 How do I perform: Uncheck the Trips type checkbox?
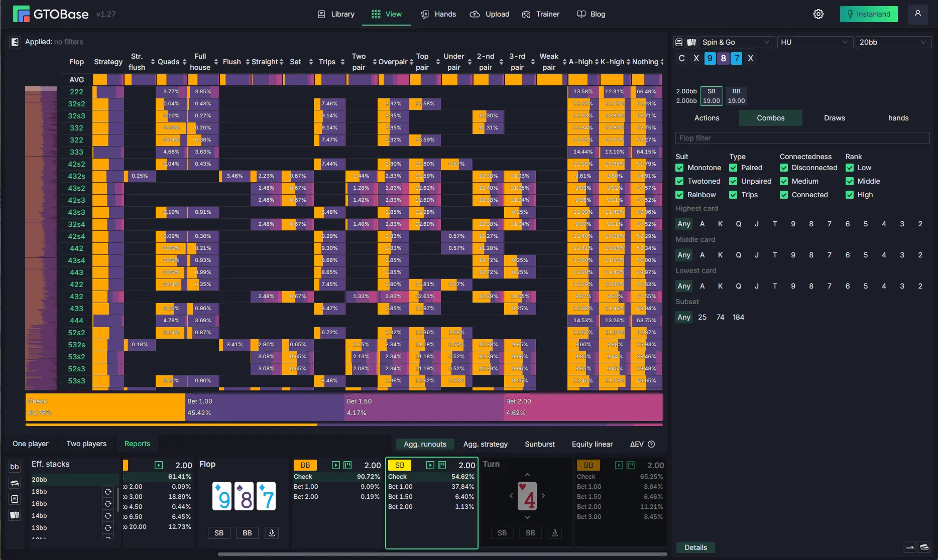point(733,195)
